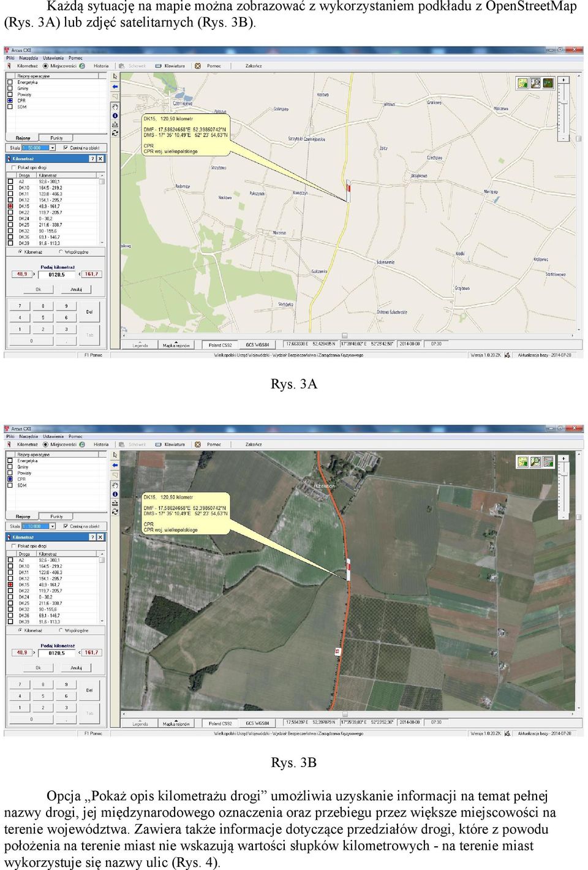Select the Kilometraż radio button in Rys. 3B

click(20, 630)
